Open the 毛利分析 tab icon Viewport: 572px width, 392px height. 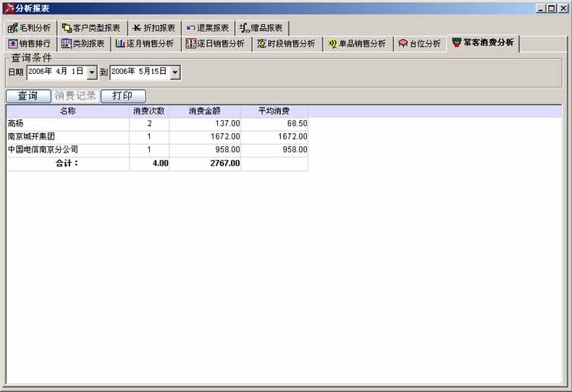12,28
